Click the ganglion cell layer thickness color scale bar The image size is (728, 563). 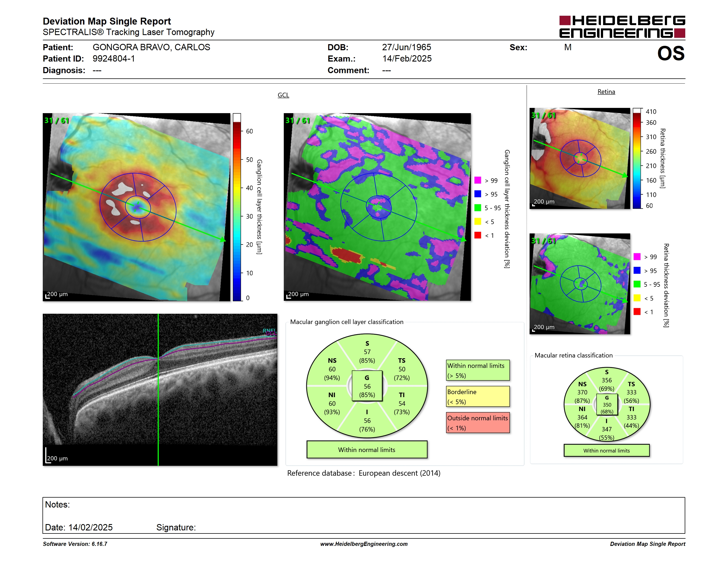[x=237, y=207]
